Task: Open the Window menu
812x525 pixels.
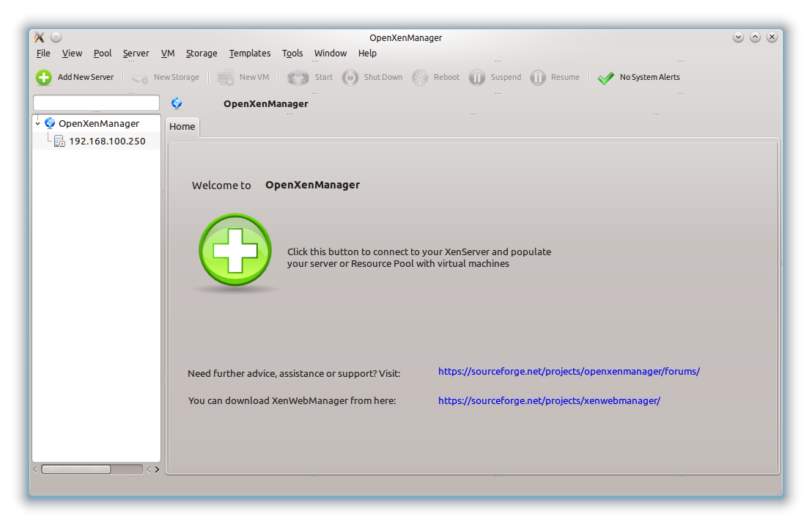Action: click(x=331, y=54)
